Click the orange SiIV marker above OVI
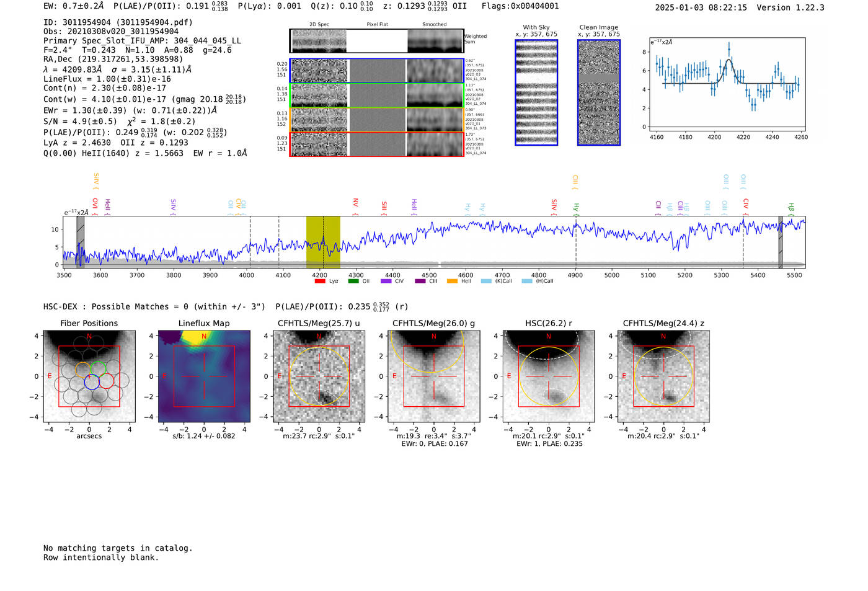Screen dimensions: 868x591 pos(96,182)
